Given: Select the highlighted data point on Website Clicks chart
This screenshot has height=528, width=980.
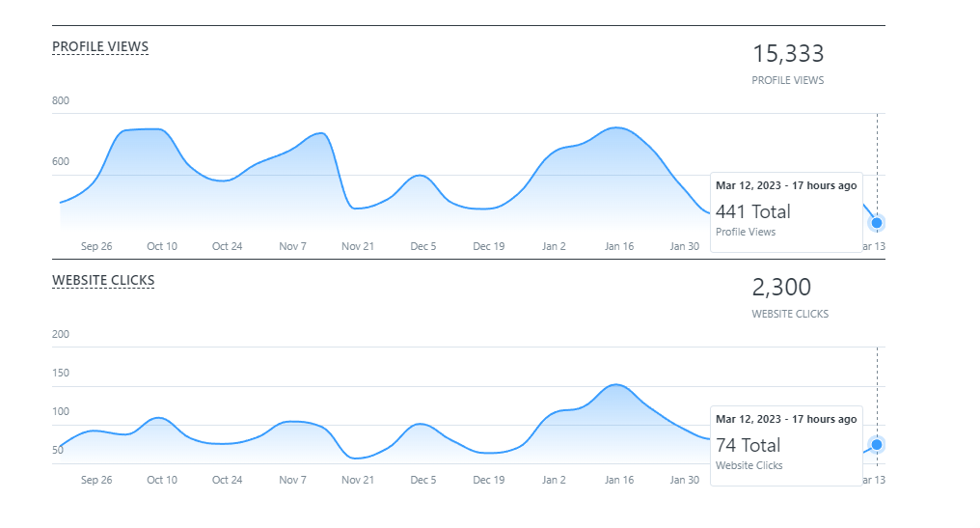Looking at the screenshot, I should [x=876, y=445].
